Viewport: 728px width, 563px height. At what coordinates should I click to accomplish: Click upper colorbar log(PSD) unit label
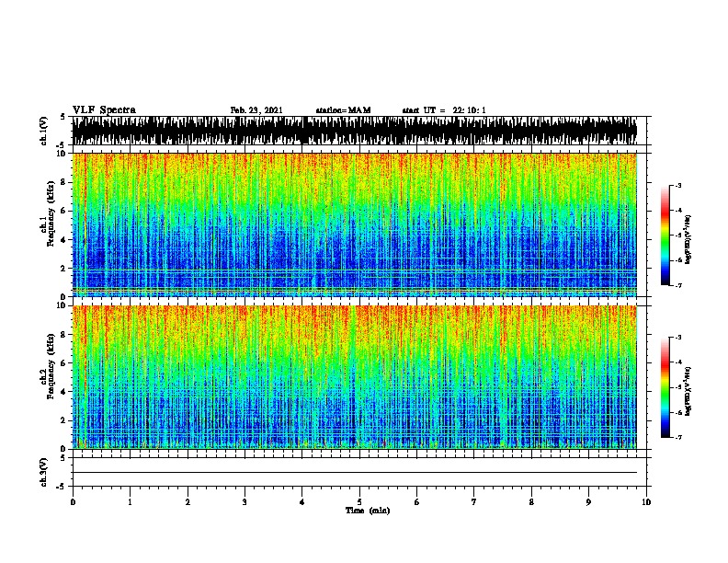[x=688, y=239]
